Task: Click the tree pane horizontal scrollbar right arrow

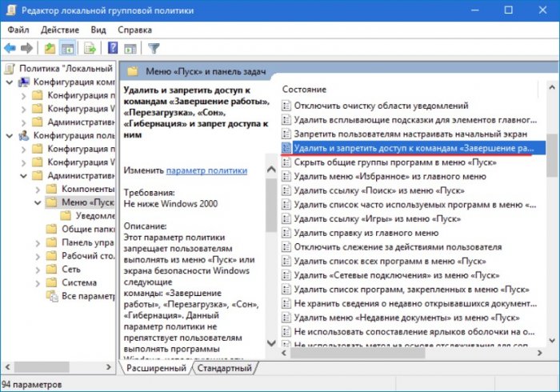Action: coord(109,366)
